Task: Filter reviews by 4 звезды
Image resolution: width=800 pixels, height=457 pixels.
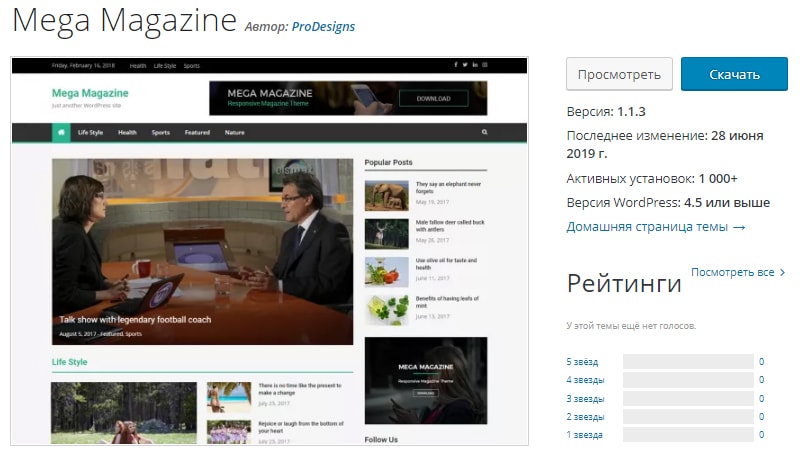Action: 585,380
